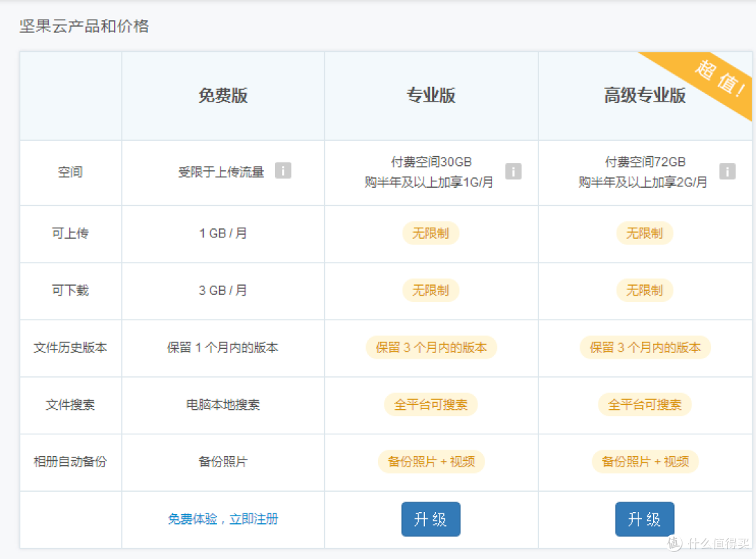
Task: Click 保留 3 个月内的版本 badge under 专业版
Action: pos(431,347)
